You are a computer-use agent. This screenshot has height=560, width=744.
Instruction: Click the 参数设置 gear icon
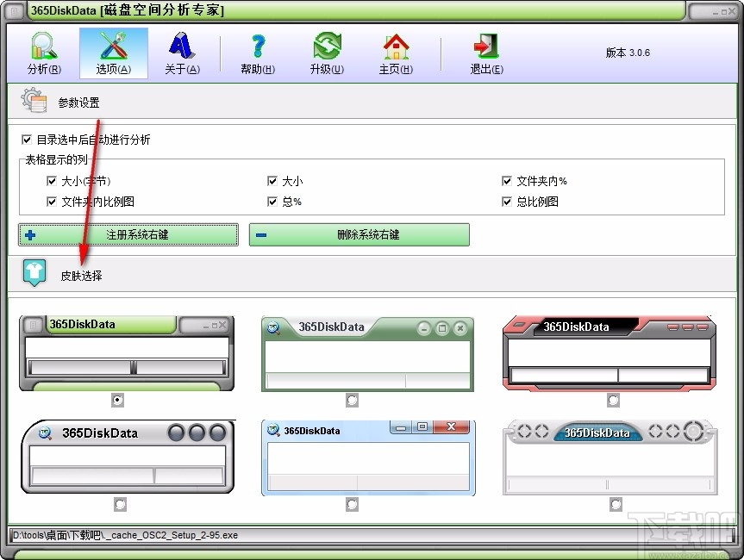[34, 100]
